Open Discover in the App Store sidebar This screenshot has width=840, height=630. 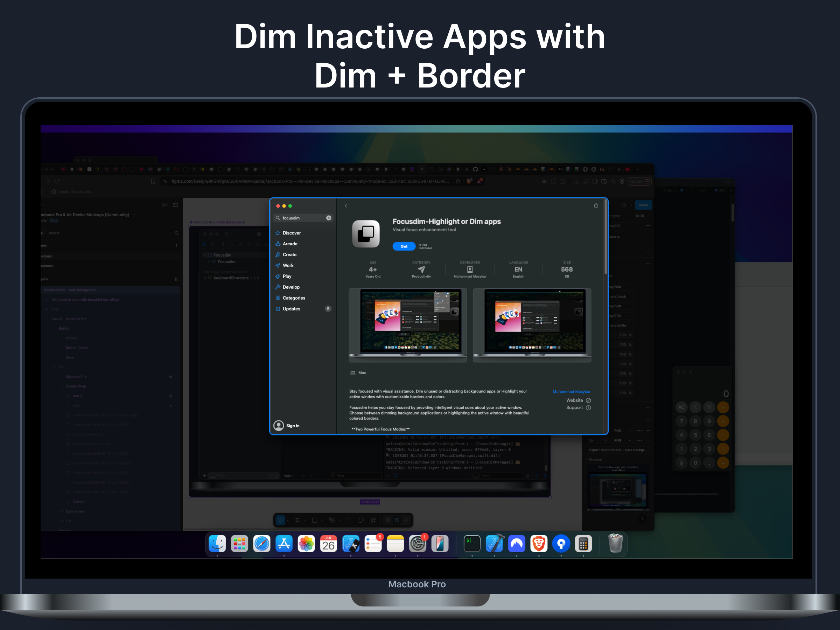(303, 233)
